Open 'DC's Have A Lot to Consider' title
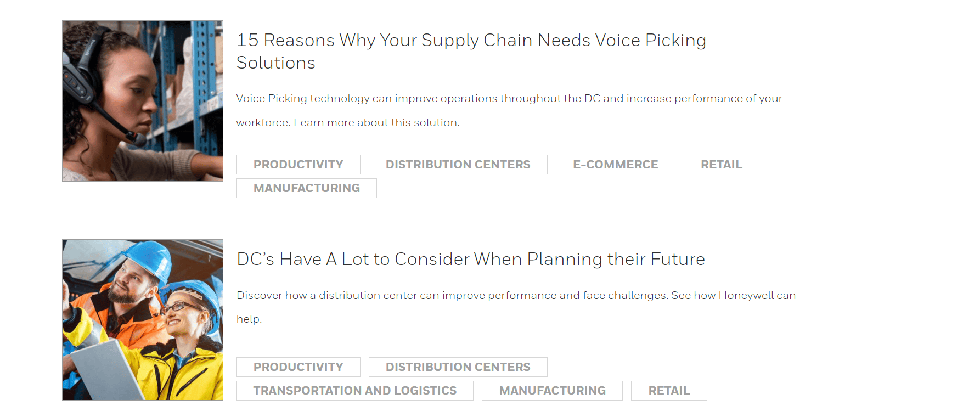This screenshot has width=980, height=417. 471,259
